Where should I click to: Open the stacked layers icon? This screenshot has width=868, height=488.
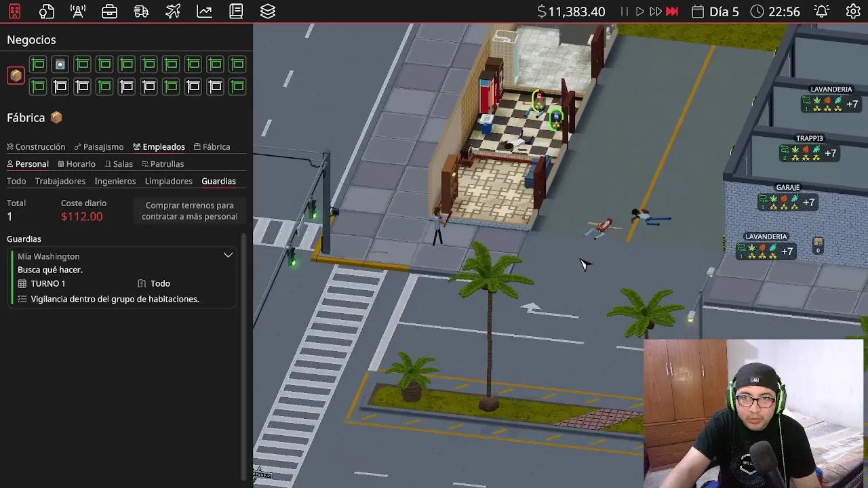pyautogui.click(x=268, y=12)
